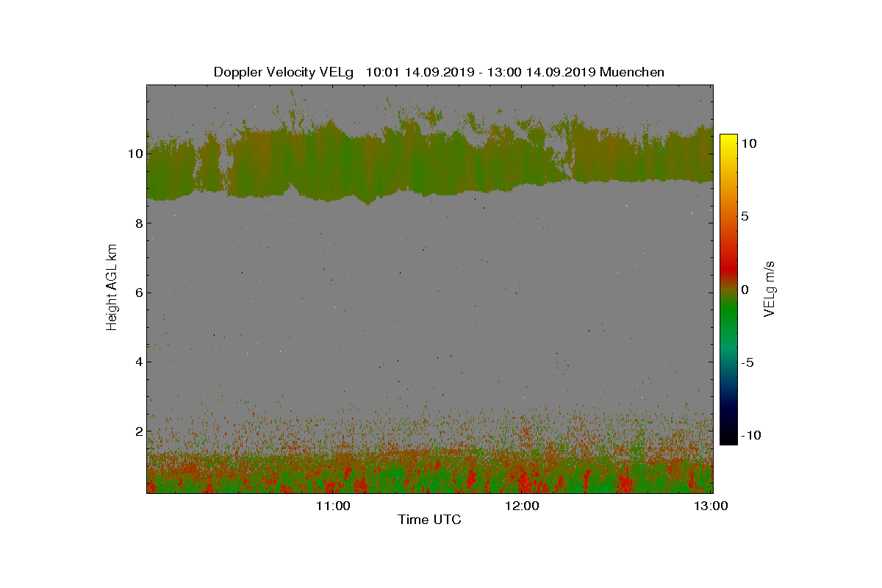Click the height tick label 10
The width and height of the screenshot is (882, 588).
(134, 154)
